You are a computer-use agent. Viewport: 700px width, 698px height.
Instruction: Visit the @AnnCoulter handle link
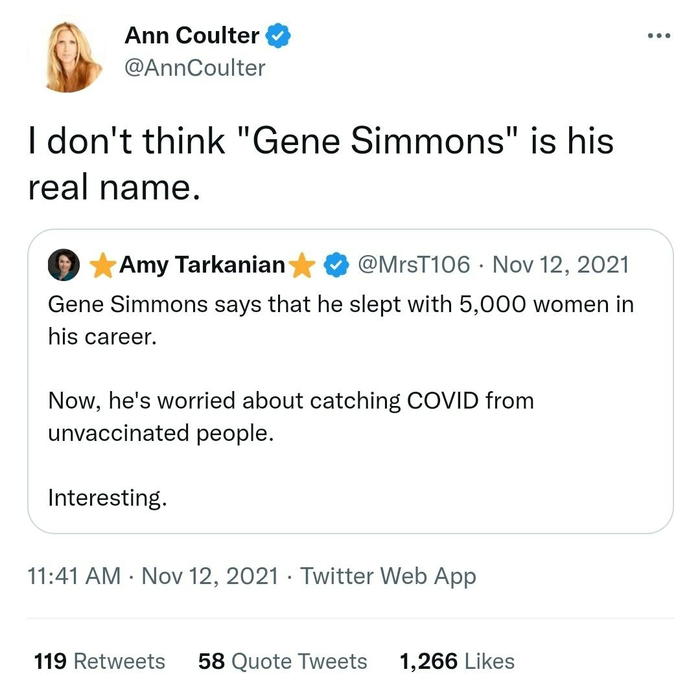tap(195, 67)
